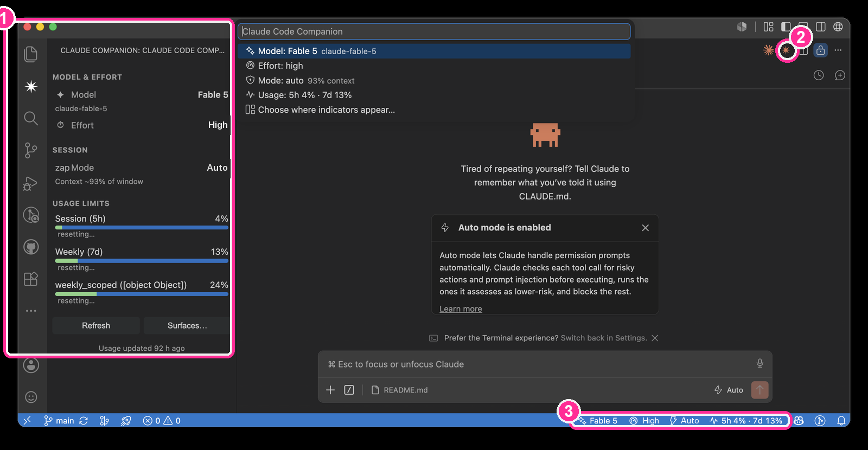Select 'Model: Fable 5' in the quick pick list
868x450 pixels.
(434, 51)
